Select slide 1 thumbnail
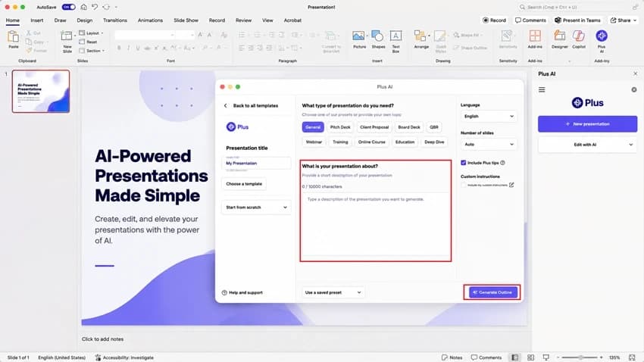Screen dimensions: 644x362 pyautogui.click(x=41, y=91)
